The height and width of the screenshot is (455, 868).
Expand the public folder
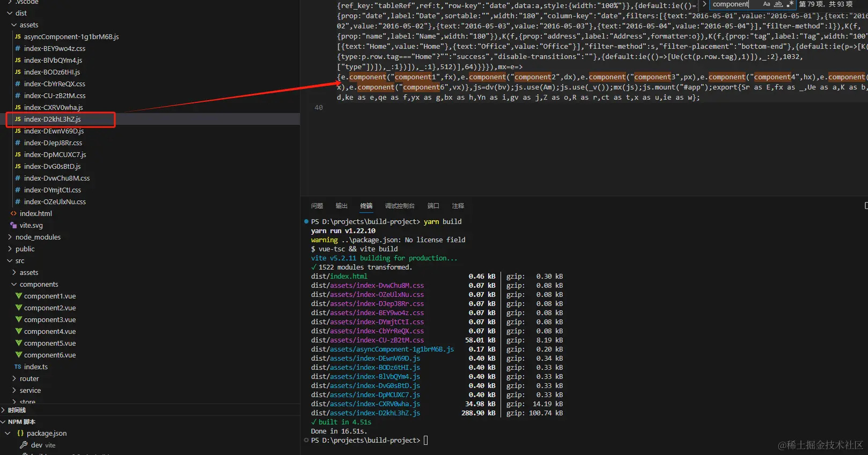tap(10, 249)
